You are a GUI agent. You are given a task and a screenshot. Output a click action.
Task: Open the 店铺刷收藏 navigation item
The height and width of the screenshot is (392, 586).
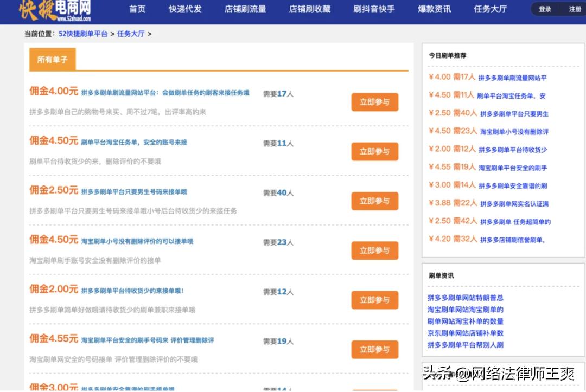click(x=309, y=9)
